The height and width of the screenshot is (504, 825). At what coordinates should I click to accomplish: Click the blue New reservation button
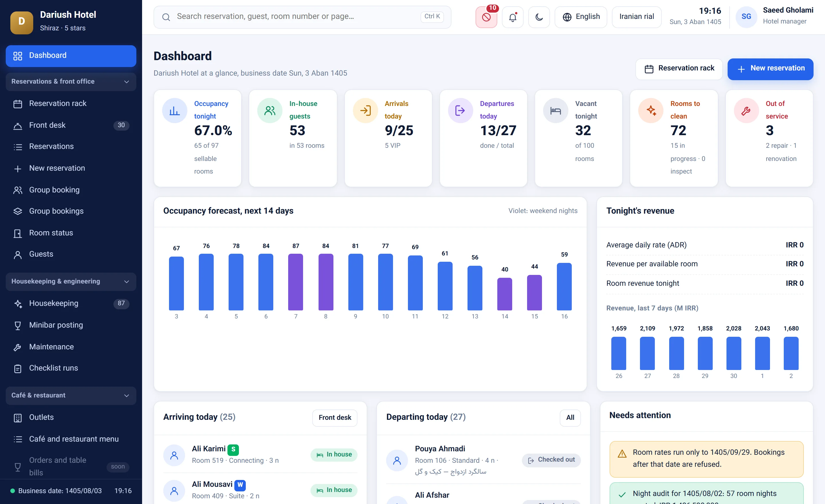[x=770, y=69]
